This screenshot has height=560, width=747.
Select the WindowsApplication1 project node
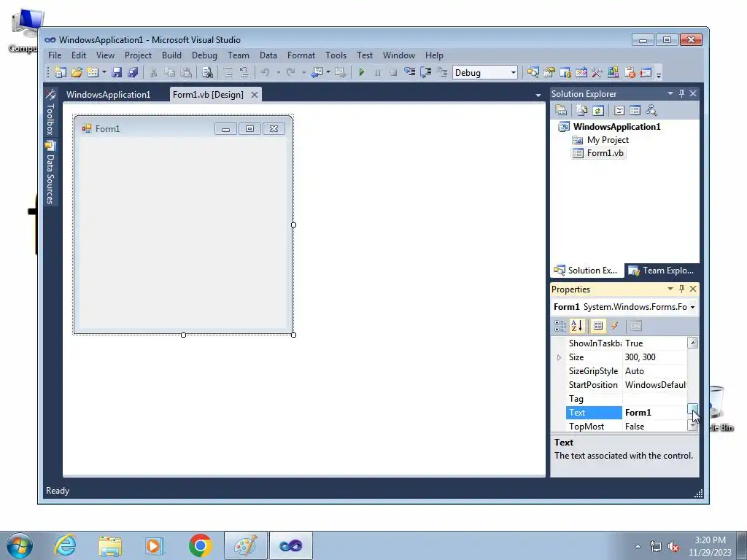tap(616, 127)
